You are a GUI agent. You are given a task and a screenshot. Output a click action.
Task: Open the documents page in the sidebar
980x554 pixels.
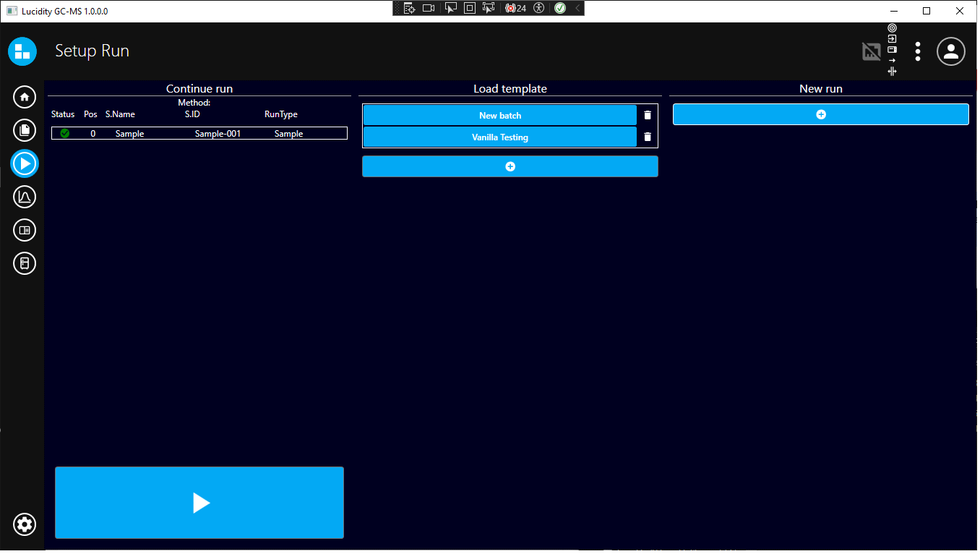click(x=25, y=130)
